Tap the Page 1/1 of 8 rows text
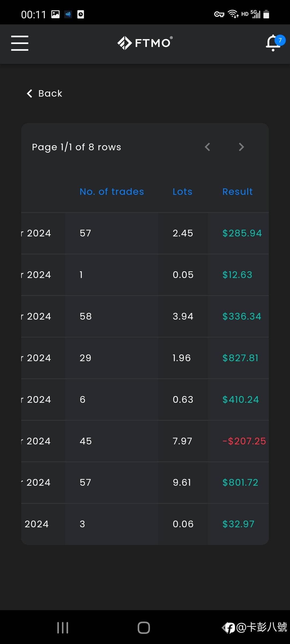 [x=77, y=147]
